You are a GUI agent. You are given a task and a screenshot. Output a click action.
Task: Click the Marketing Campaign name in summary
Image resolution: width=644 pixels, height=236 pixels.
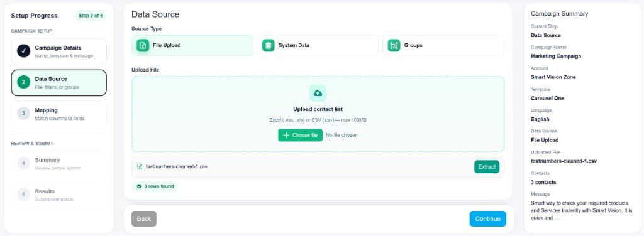click(556, 56)
